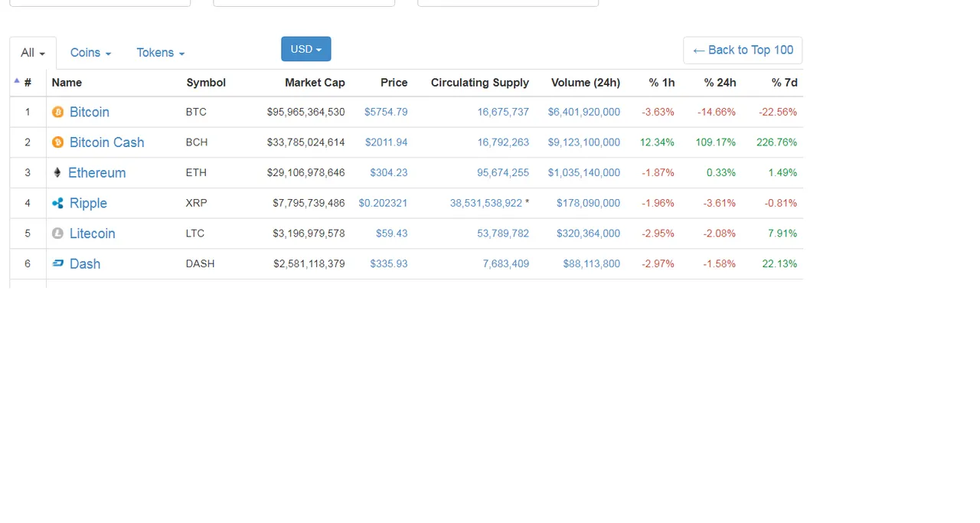Screen dimensions: 980x523
Task: Open the Bitcoin Cash name link
Action: 106,142
